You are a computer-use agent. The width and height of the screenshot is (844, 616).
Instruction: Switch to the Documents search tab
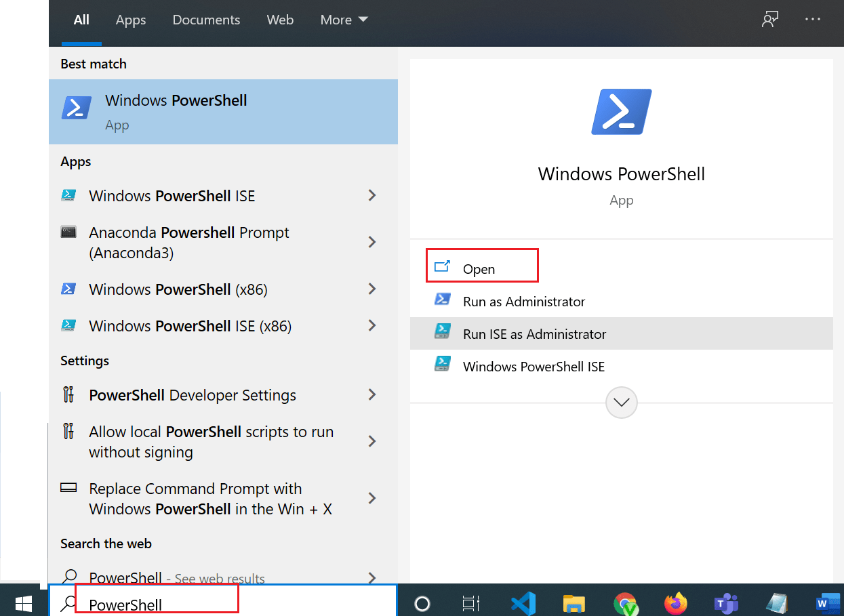pos(206,20)
